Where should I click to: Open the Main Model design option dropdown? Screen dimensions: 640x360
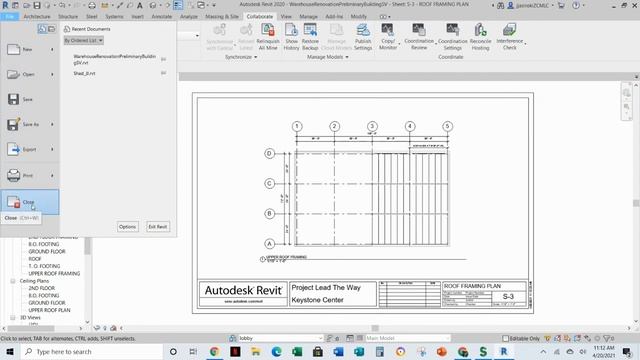407,338
